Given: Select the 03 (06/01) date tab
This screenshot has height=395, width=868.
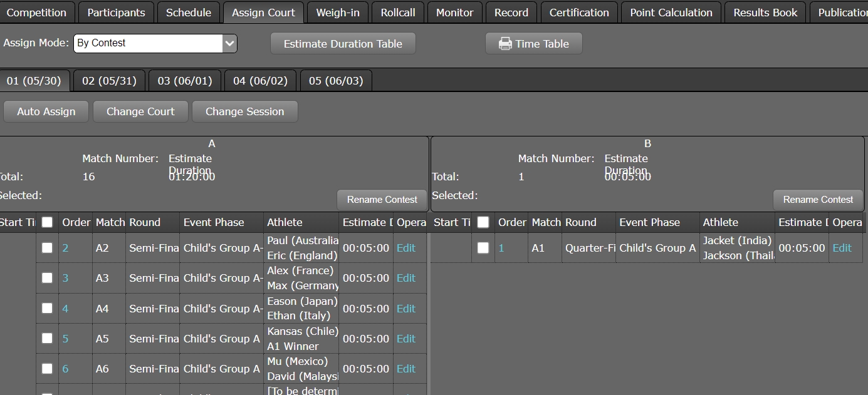Looking at the screenshot, I should click(185, 81).
